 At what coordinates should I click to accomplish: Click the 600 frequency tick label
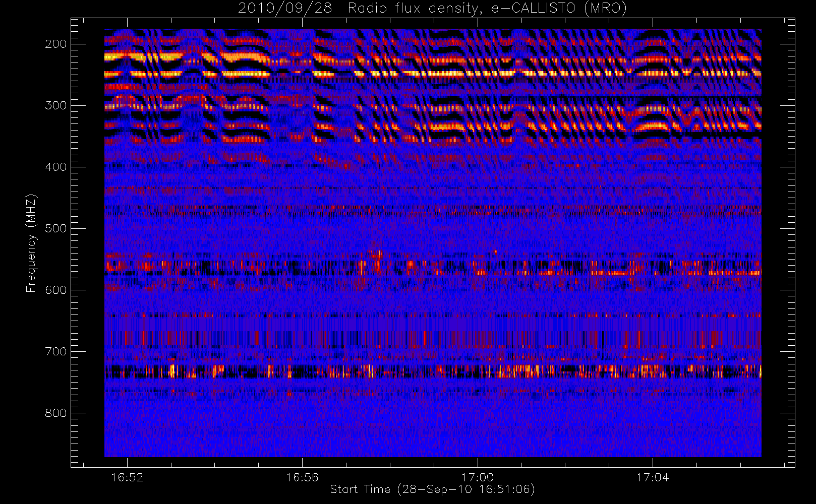pos(56,290)
